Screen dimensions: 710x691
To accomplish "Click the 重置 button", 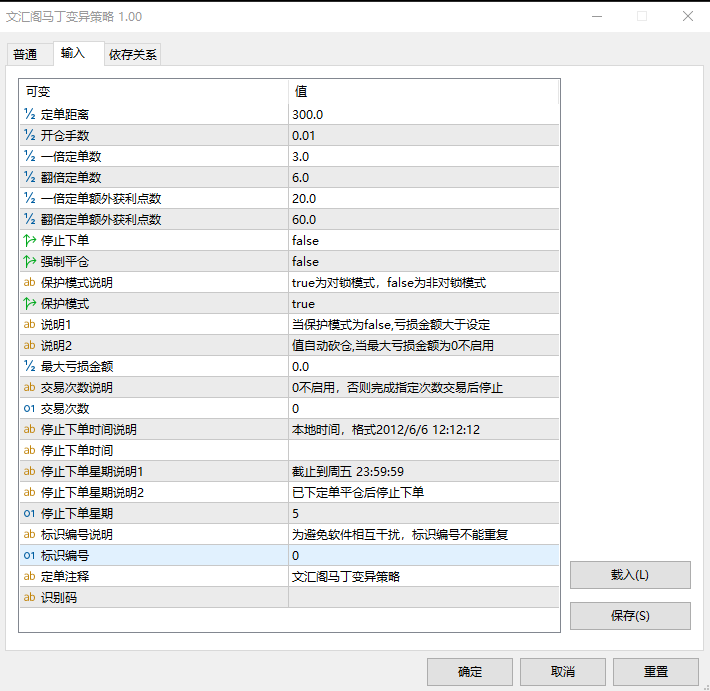I will click(x=655, y=671).
